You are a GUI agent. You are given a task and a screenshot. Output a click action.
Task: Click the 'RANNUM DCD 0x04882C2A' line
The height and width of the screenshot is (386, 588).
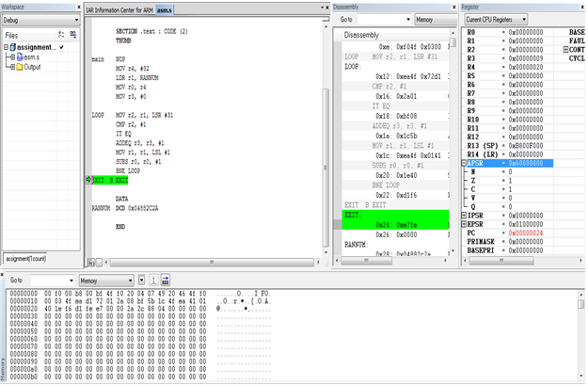[125, 208]
